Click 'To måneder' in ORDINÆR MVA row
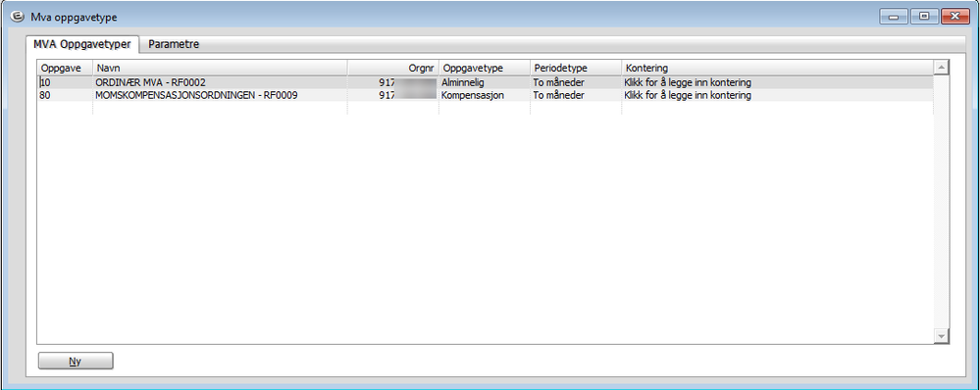This screenshot has height=390, width=980. click(x=576, y=82)
